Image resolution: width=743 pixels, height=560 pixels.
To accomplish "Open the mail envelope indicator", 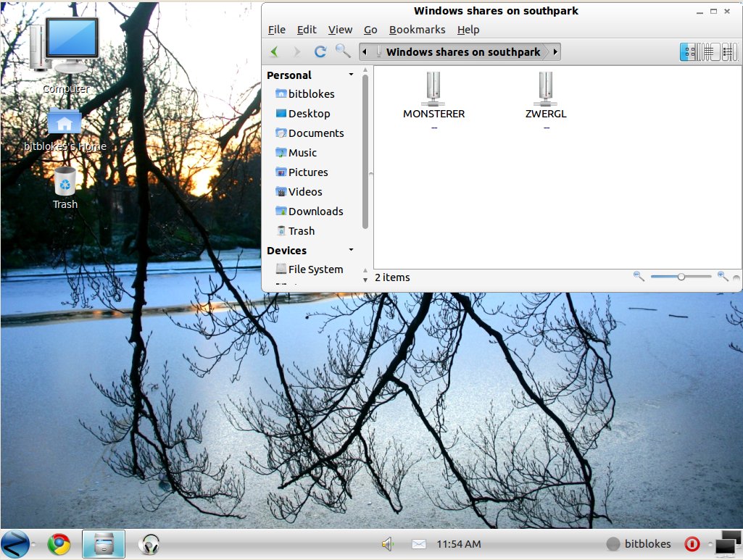I will pyautogui.click(x=419, y=544).
